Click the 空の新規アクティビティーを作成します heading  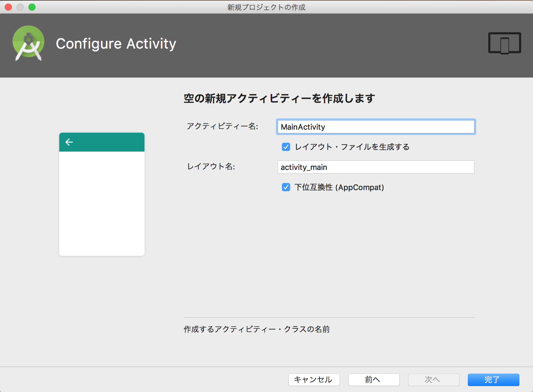[x=279, y=98]
